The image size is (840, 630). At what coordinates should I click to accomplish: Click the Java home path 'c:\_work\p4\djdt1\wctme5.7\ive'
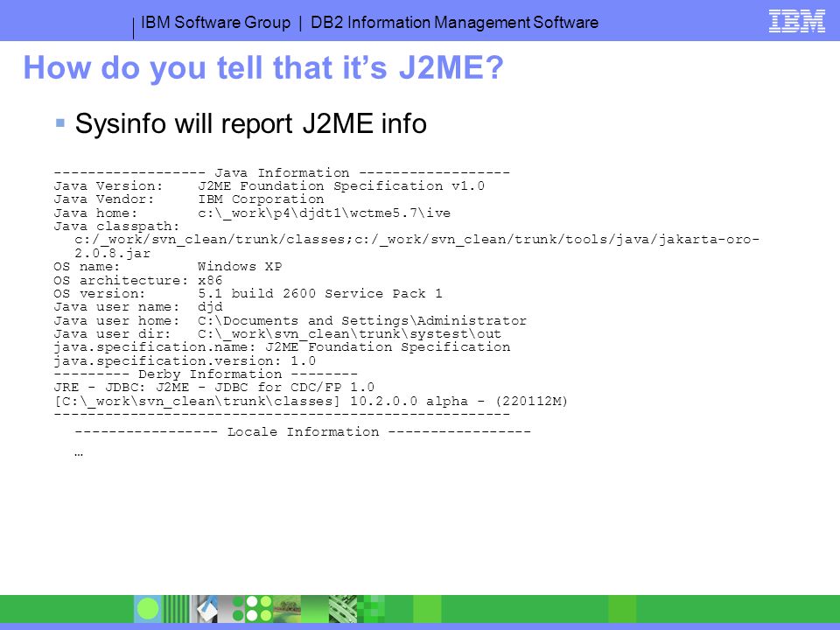click(x=324, y=213)
